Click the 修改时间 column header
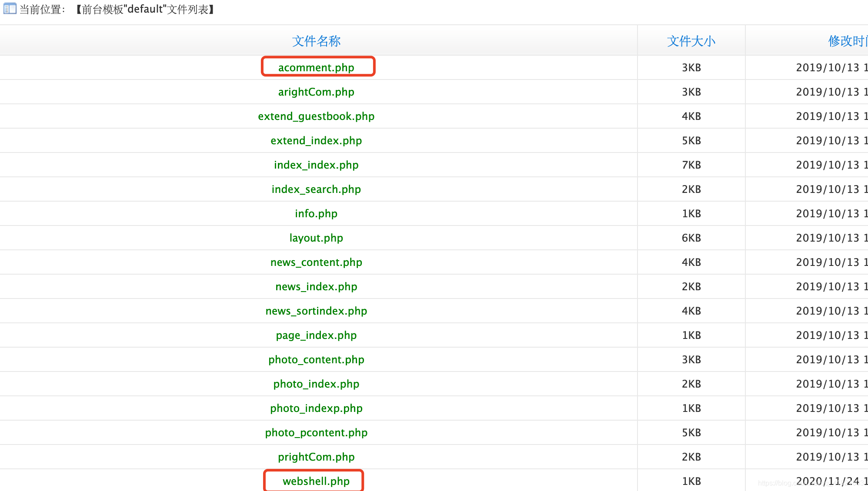The height and width of the screenshot is (491, 868). click(x=848, y=41)
